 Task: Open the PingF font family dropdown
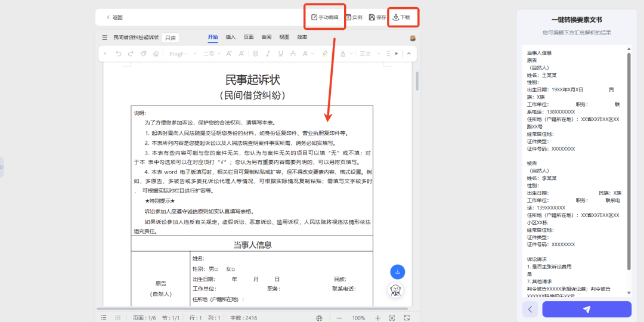pyautogui.click(x=183, y=54)
